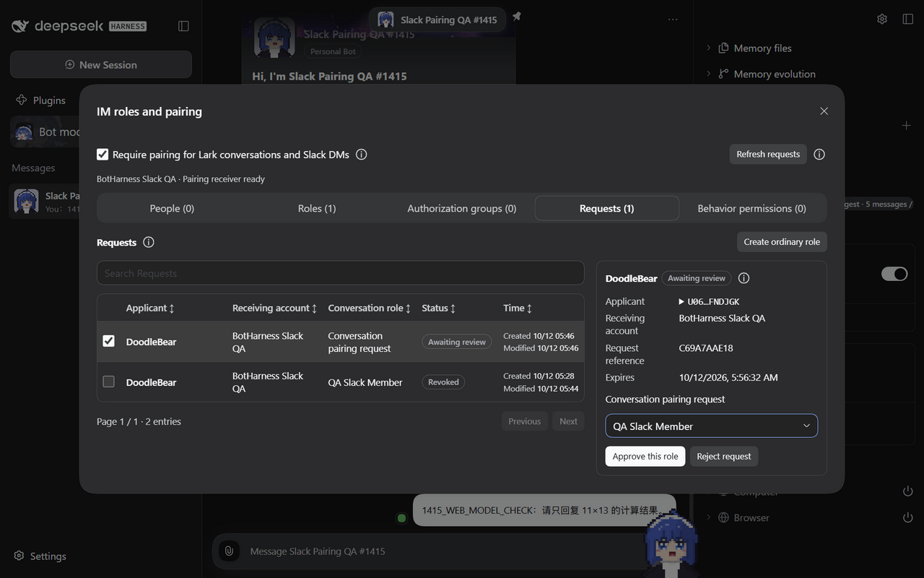Expand the applicant ID U06…FNDJGK triangle
Screen dimensions: 924x578
[x=681, y=302]
